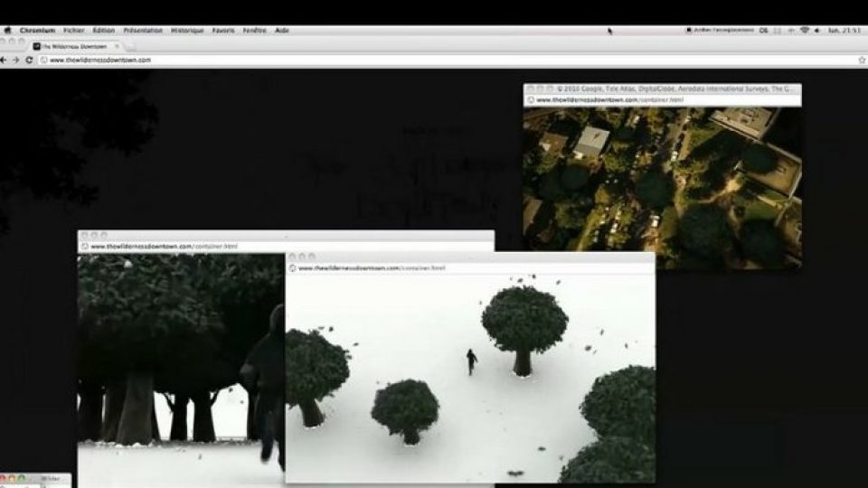The width and height of the screenshot is (868, 488).
Task: Select The Wilderness Downtown tab
Action: [x=76, y=46]
